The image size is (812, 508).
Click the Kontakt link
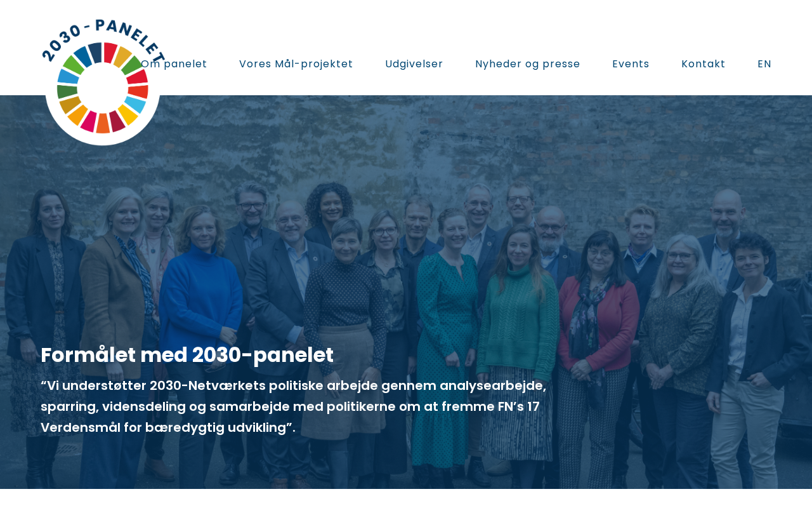click(703, 63)
